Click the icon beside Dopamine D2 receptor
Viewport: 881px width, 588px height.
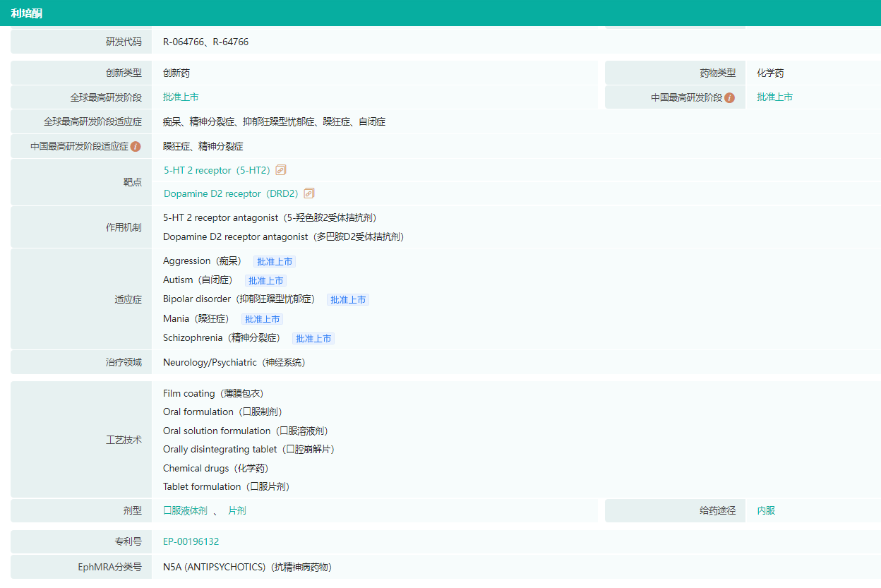pos(308,193)
